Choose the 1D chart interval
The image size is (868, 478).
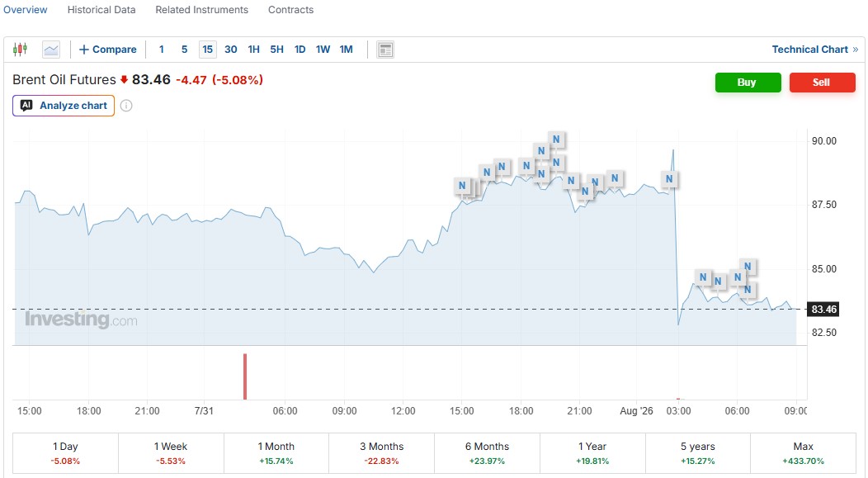click(x=300, y=50)
